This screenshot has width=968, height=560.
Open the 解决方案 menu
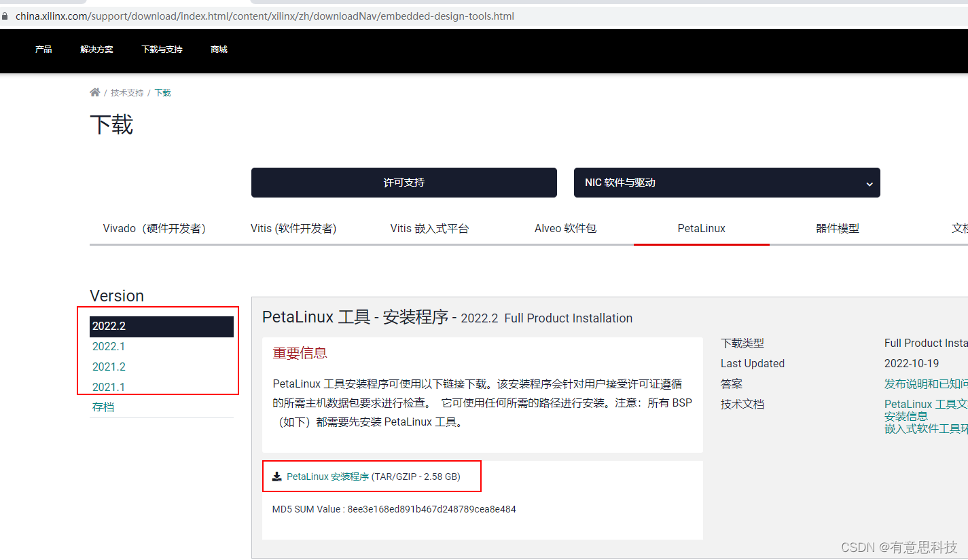[x=96, y=49]
